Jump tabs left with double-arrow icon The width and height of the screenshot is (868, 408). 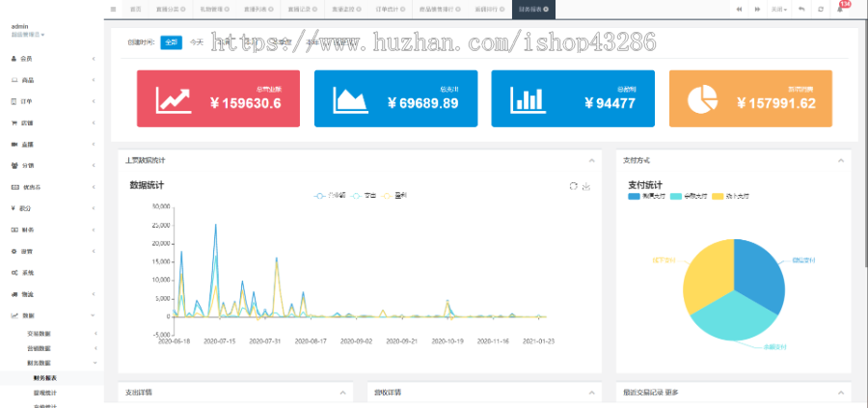click(x=739, y=10)
